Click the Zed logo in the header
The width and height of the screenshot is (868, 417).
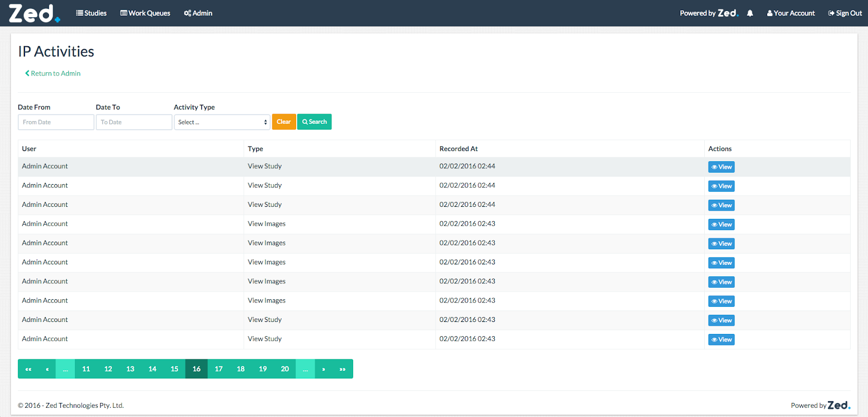[x=34, y=13]
